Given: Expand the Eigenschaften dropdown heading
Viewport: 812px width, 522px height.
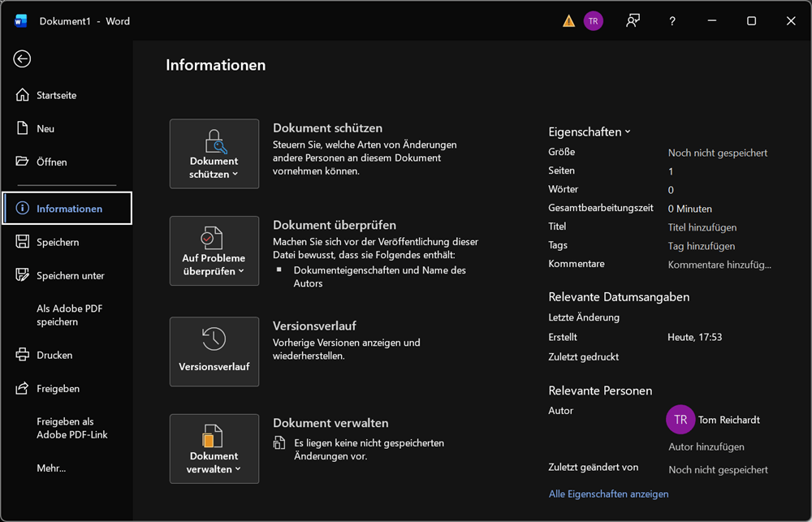Looking at the screenshot, I should tap(590, 132).
